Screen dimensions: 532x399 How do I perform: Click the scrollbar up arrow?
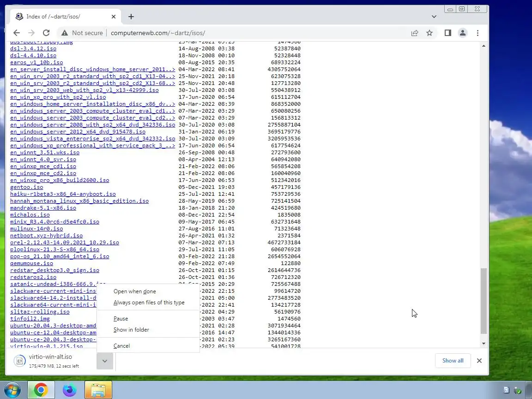(x=484, y=45)
